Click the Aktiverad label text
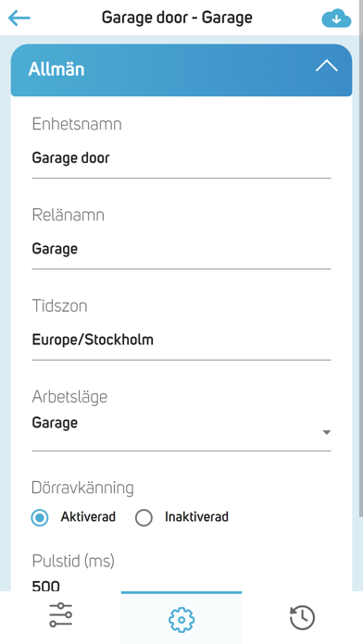 coord(88,516)
